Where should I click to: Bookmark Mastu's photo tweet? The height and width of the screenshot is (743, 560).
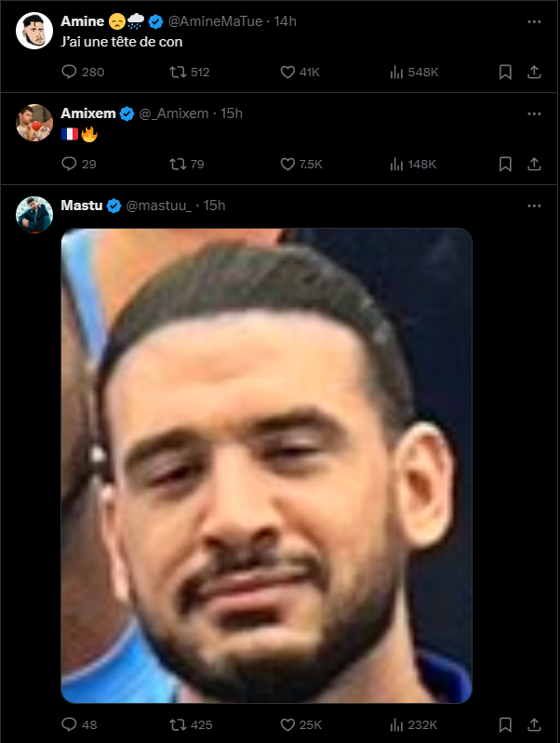[x=505, y=723]
